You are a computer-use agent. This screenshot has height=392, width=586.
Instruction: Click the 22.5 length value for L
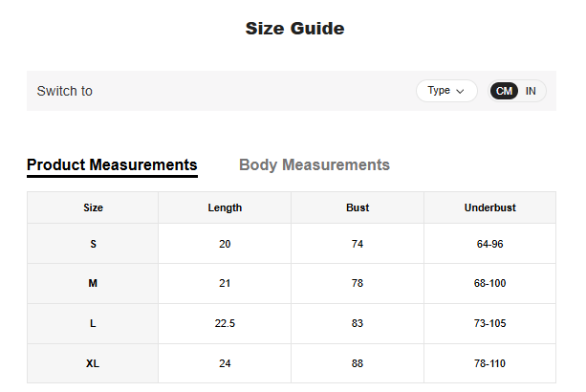point(225,324)
